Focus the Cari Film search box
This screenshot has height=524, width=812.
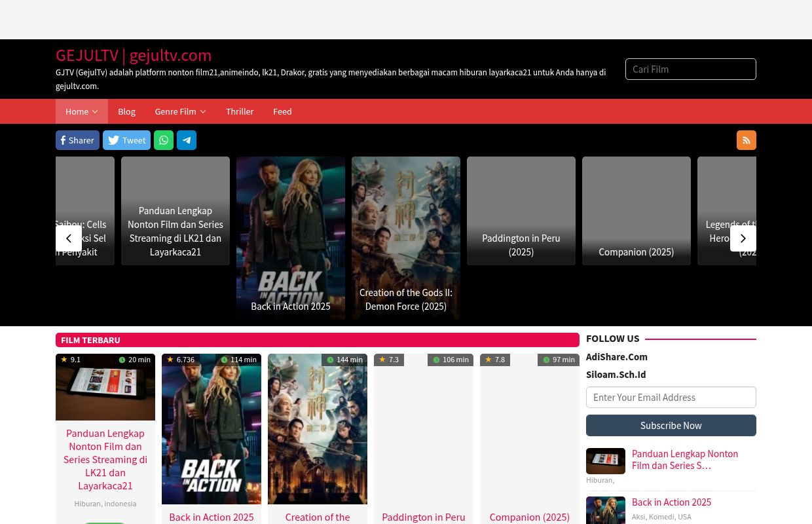pos(691,69)
